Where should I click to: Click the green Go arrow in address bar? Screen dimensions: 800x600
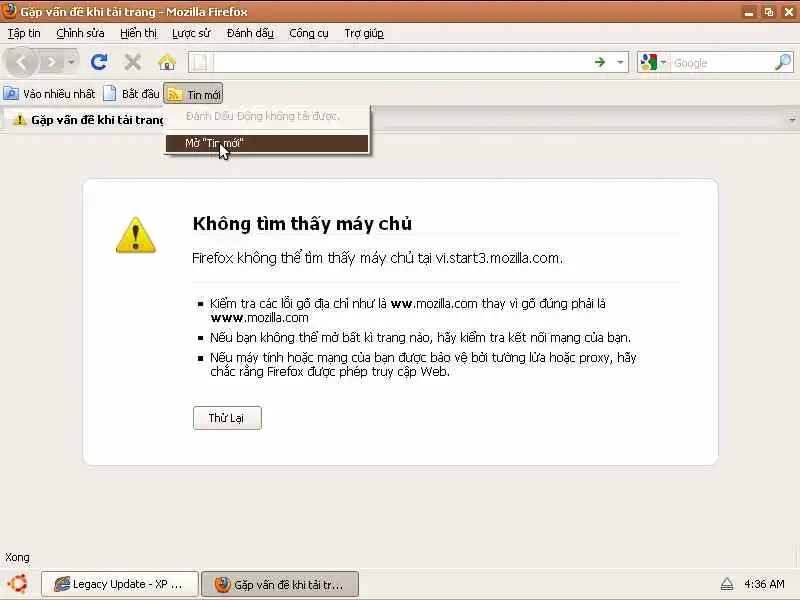601,62
